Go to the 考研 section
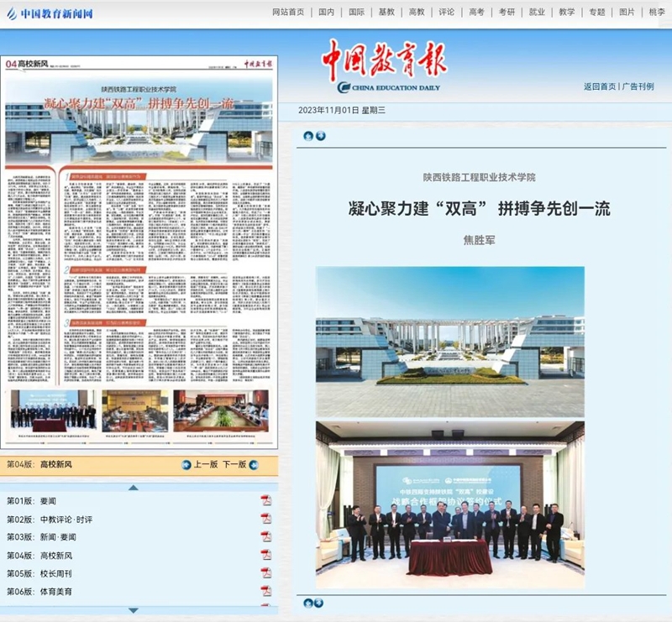The width and height of the screenshot is (672, 622). 507,12
